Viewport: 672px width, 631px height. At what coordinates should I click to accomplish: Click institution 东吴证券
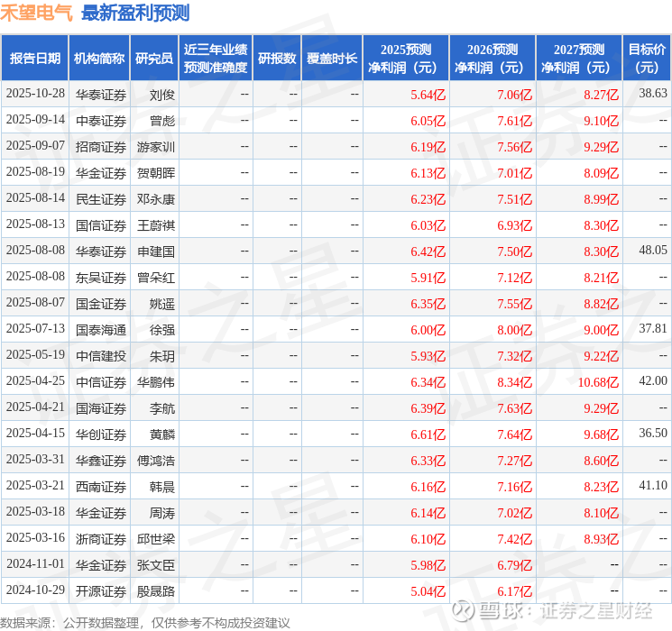101,278
